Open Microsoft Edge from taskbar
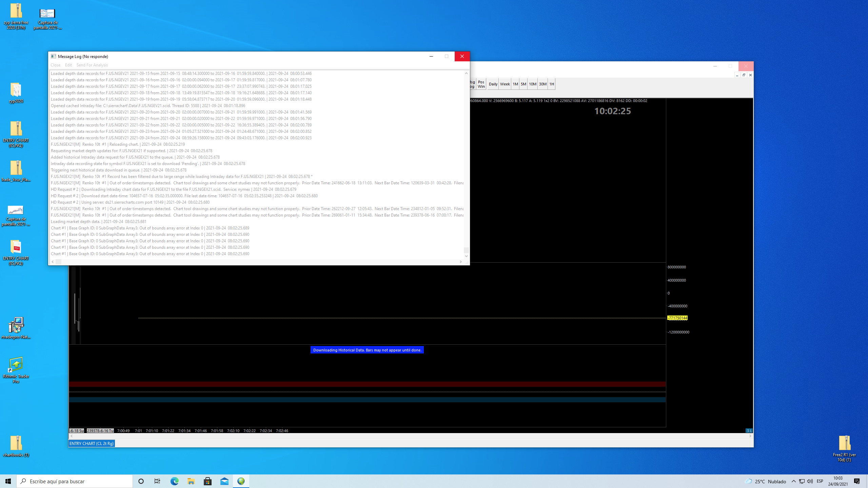 pos(174,481)
